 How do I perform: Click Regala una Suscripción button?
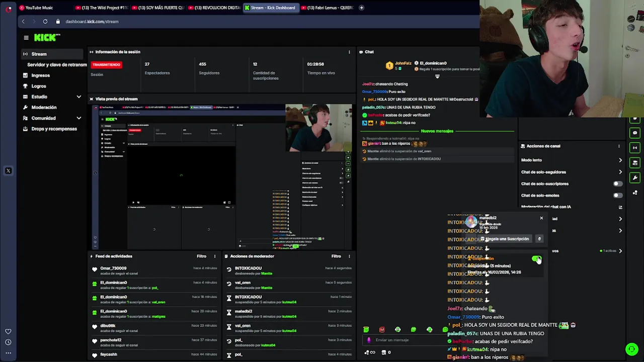[x=505, y=239]
